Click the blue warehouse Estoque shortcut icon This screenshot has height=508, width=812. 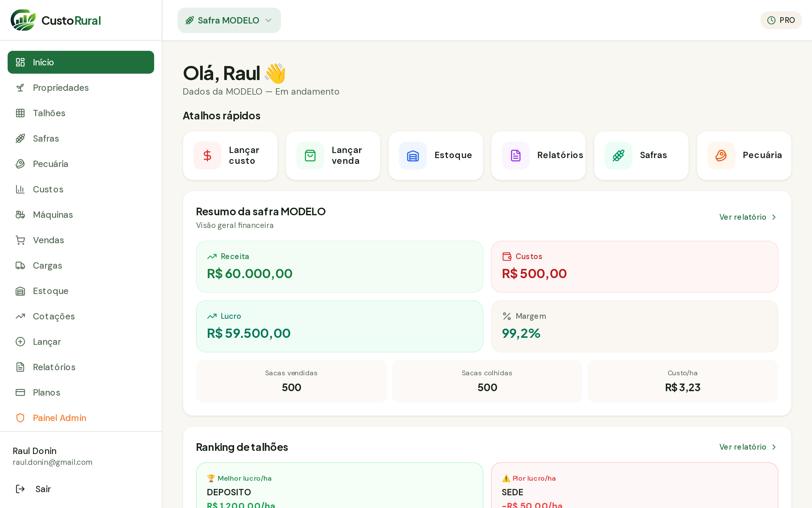pyautogui.click(x=413, y=156)
